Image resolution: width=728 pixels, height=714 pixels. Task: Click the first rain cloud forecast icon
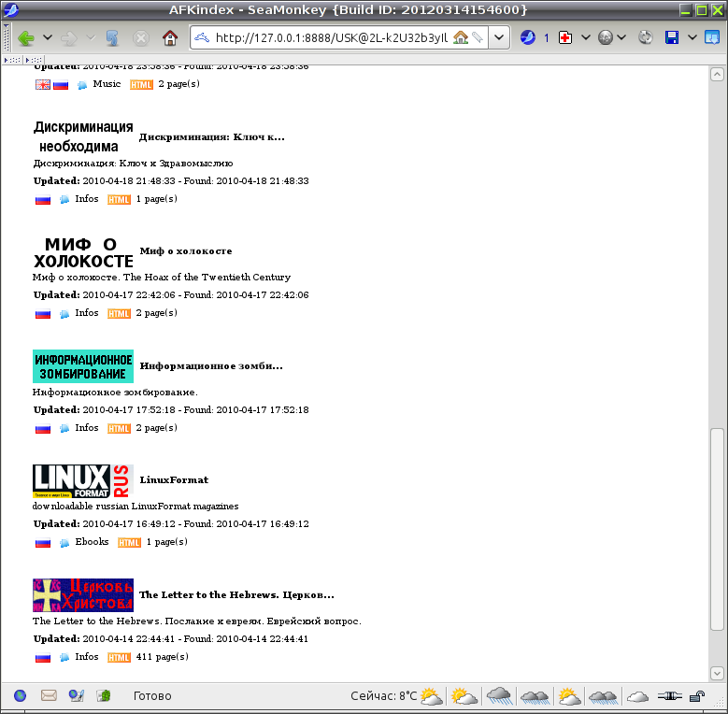click(x=500, y=696)
